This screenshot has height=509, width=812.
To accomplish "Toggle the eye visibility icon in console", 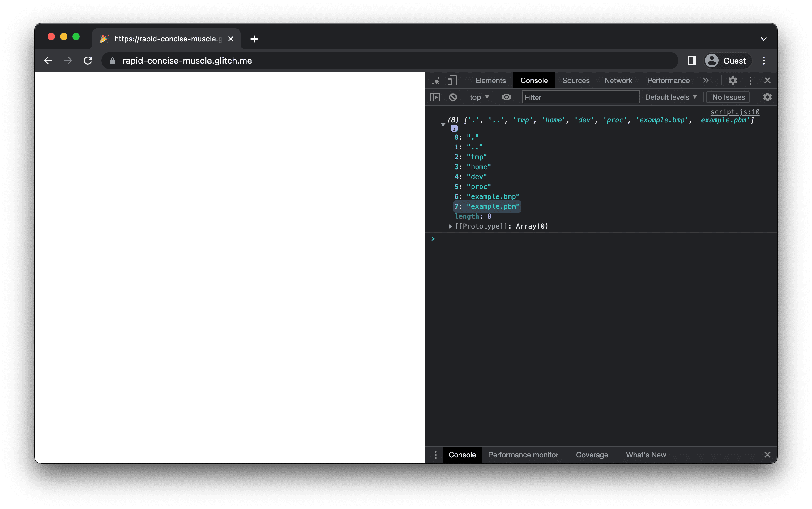I will 506,97.
